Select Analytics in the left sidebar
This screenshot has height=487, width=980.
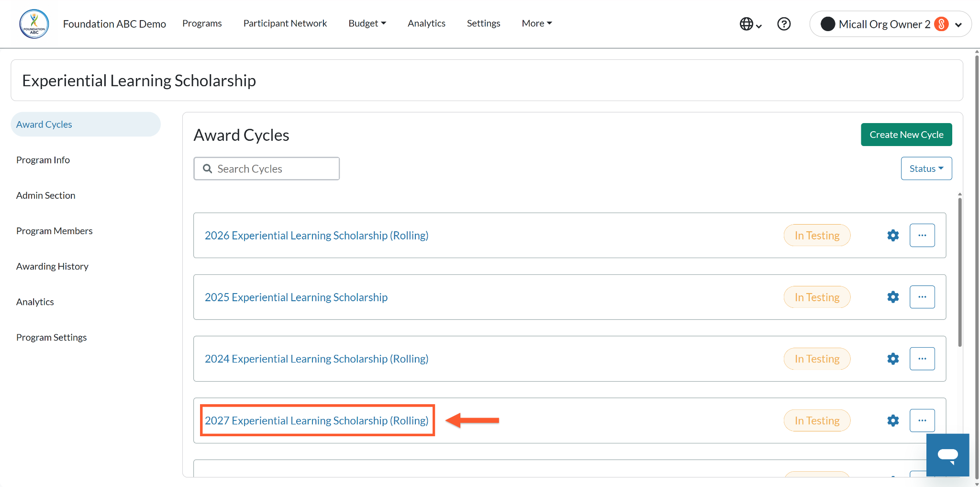(x=35, y=302)
